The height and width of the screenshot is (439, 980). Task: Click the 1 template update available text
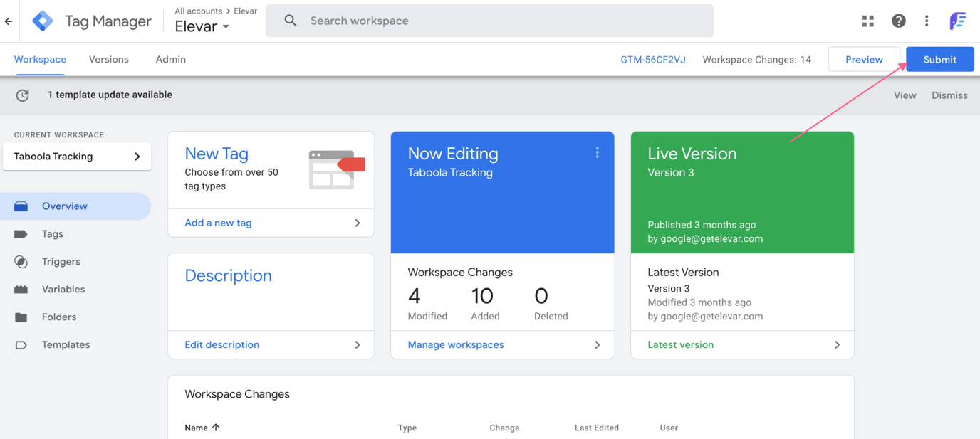click(110, 95)
